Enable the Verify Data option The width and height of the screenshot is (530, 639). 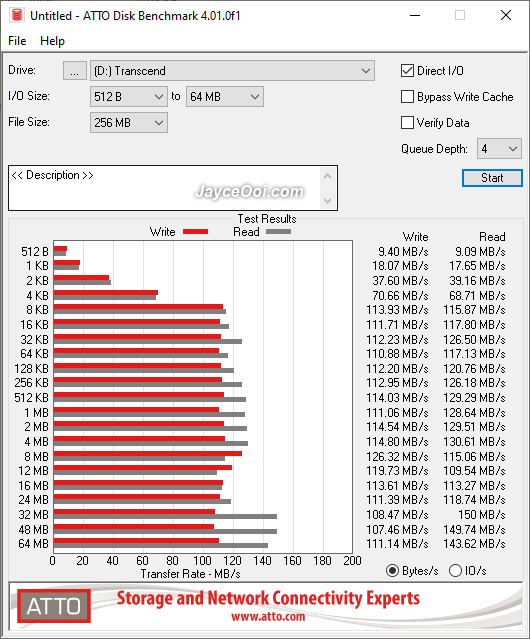coord(407,123)
